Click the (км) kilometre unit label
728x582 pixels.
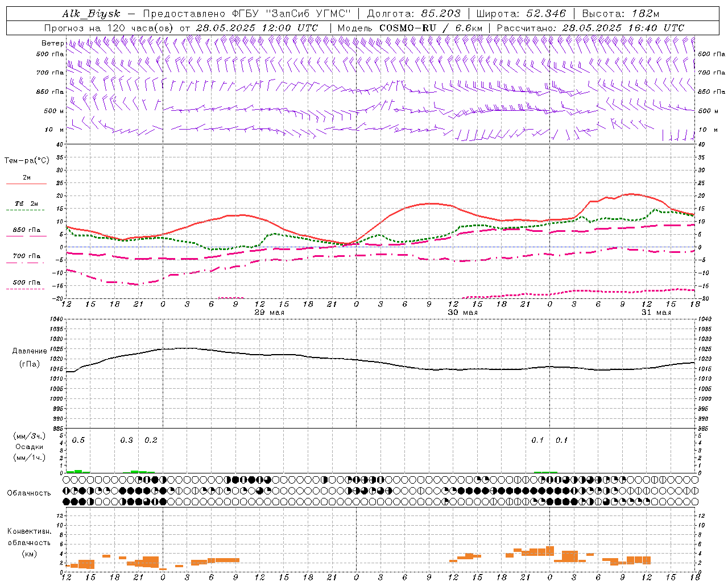(29, 554)
